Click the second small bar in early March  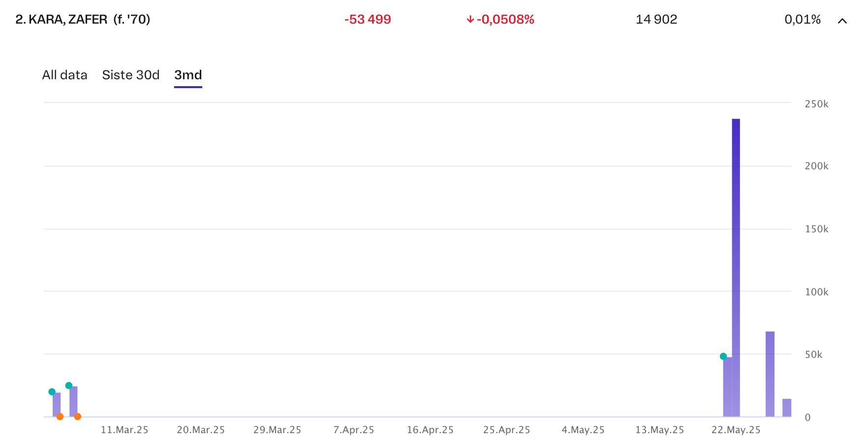(x=73, y=402)
